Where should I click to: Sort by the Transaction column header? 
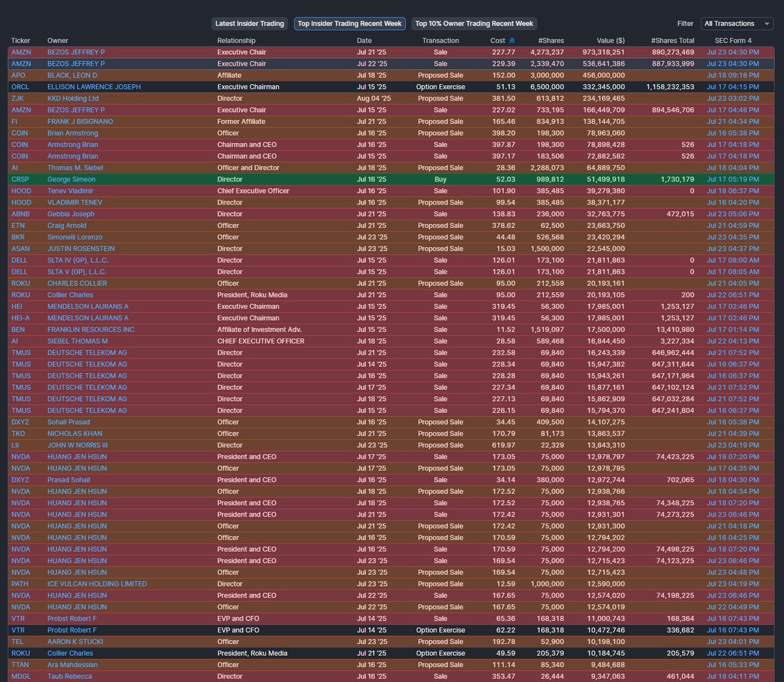(x=440, y=41)
